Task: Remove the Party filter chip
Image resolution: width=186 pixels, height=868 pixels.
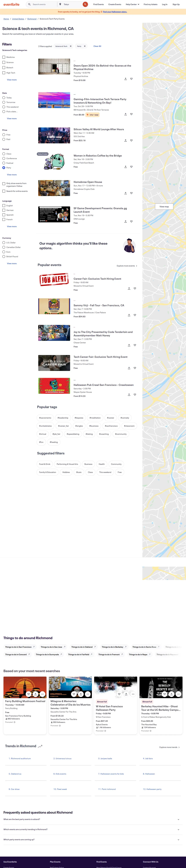Action: (85, 46)
